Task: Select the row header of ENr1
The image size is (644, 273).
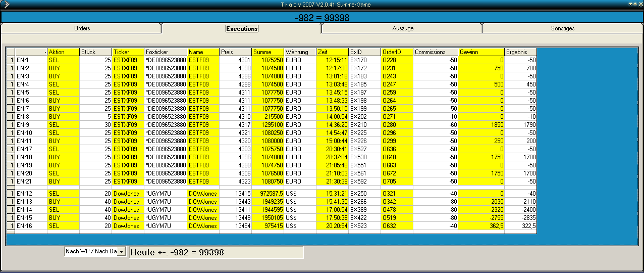Action: [11, 60]
